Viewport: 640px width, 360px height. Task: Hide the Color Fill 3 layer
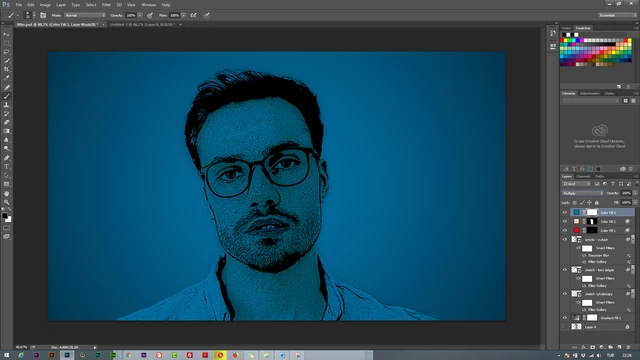click(565, 212)
